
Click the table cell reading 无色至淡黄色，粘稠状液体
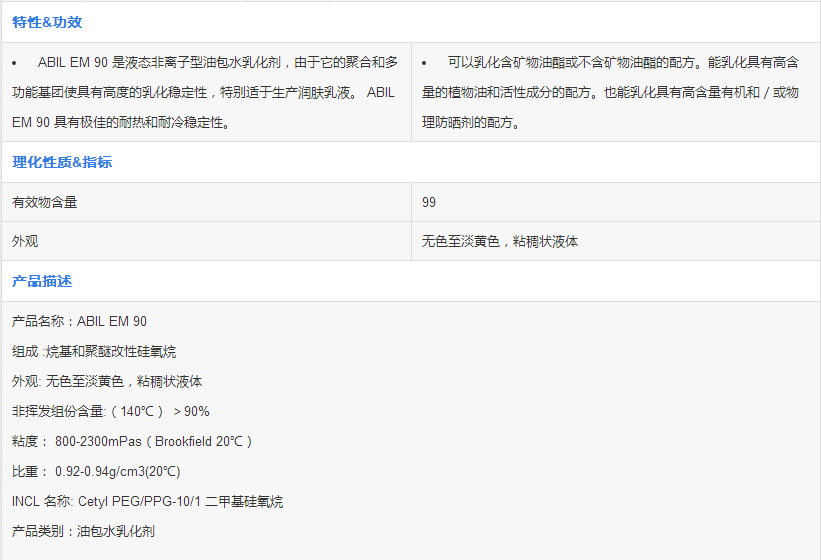click(500, 242)
